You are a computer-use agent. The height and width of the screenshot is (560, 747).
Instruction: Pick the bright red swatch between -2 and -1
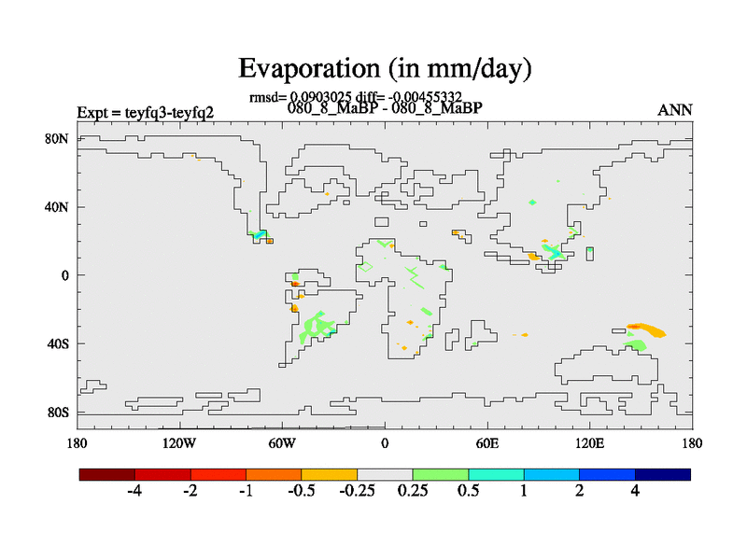[x=218, y=474]
